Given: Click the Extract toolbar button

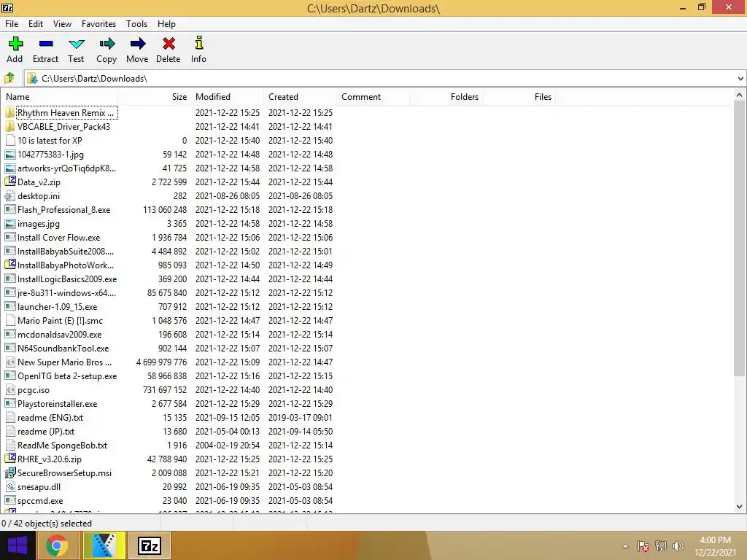Looking at the screenshot, I should point(45,50).
